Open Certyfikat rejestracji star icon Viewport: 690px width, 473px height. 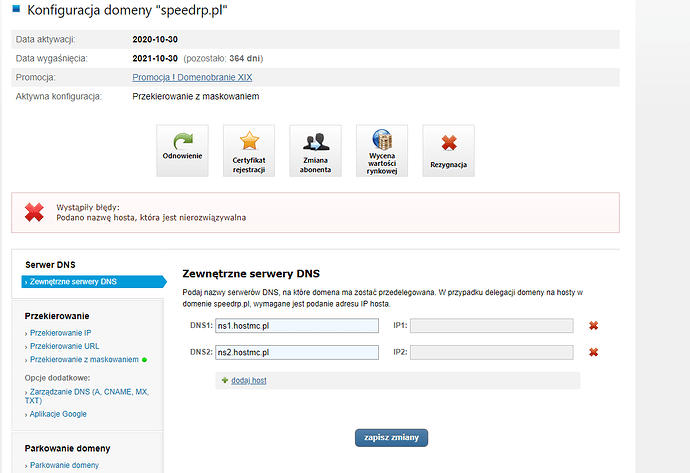click(x=248, y=150)
